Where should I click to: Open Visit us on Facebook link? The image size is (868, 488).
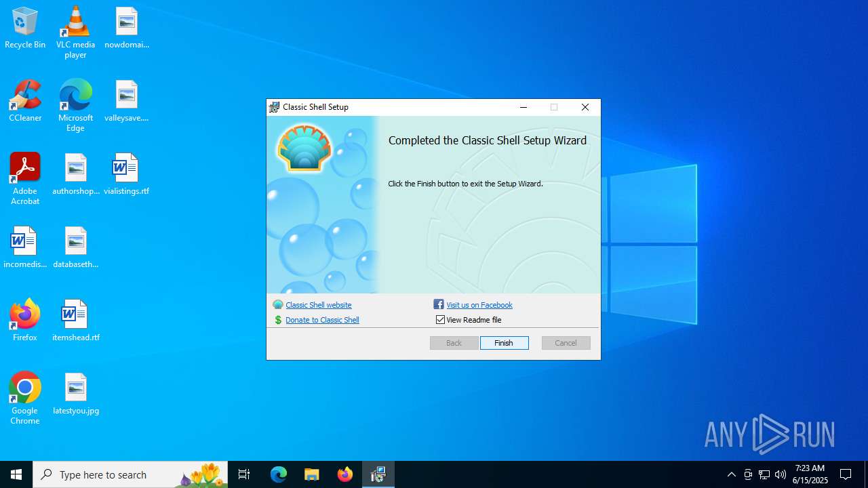(479, 305)
